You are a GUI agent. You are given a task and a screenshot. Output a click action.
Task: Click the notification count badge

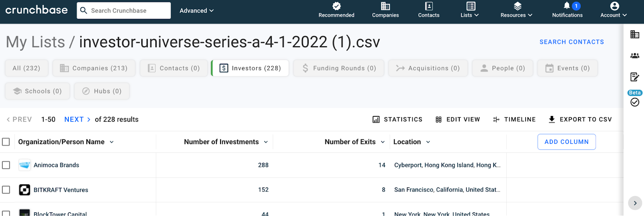[576, 6]
